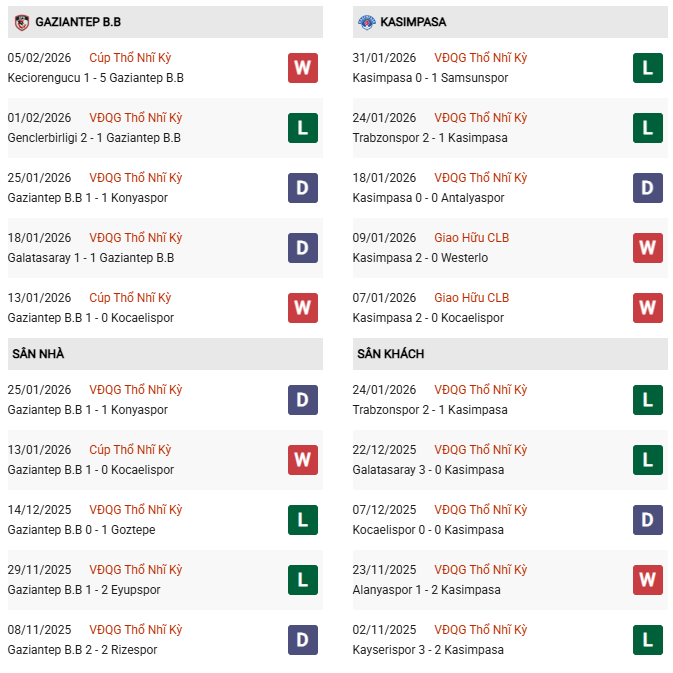Click the Kocaelispor 0 - 0 Kasimpasa result
The height and width of the screenshot is (673, 673).
click(x=428, y=530)
